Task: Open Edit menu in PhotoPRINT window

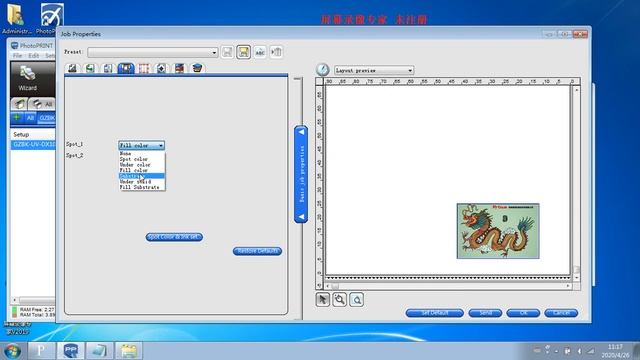Action: pyautogui.click(x=33, y=56)
